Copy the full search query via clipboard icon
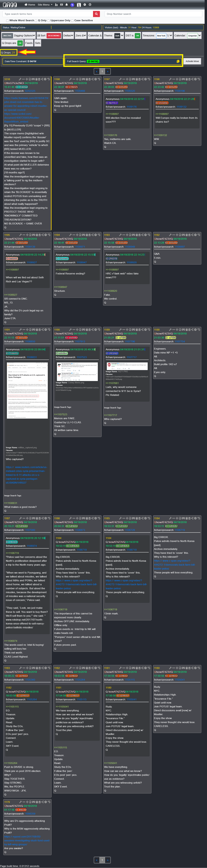The width and height of the screenshot is (207, 868). coord(178,61)
